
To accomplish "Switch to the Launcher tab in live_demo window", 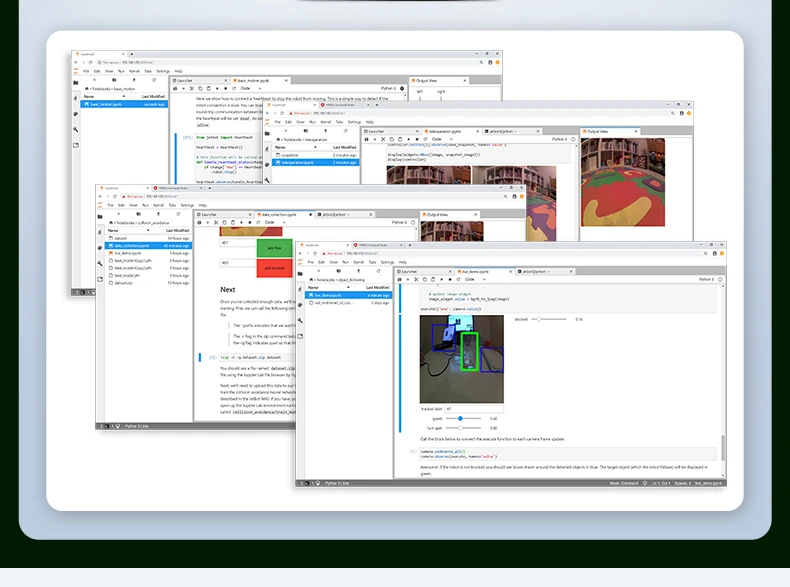I will pos(409,271).
